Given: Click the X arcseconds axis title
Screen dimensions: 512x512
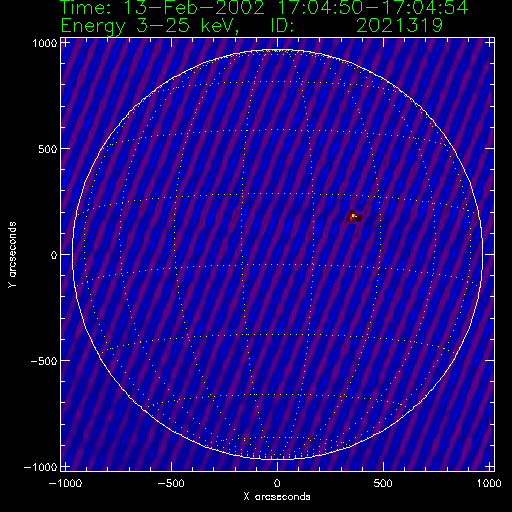Looking at the screenshot, I should (x=277, y=497).
